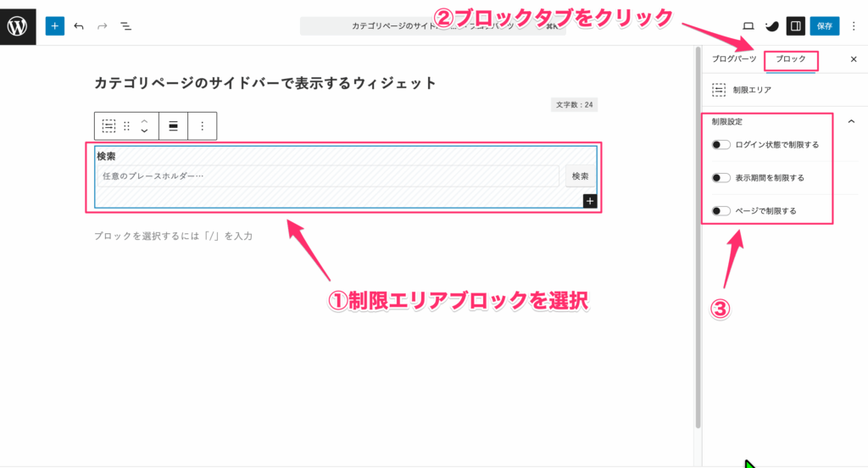This screenshot has height=468, width=868.
Task: Switch to the ブログパーツ tab
Action: tap(734, 58)
